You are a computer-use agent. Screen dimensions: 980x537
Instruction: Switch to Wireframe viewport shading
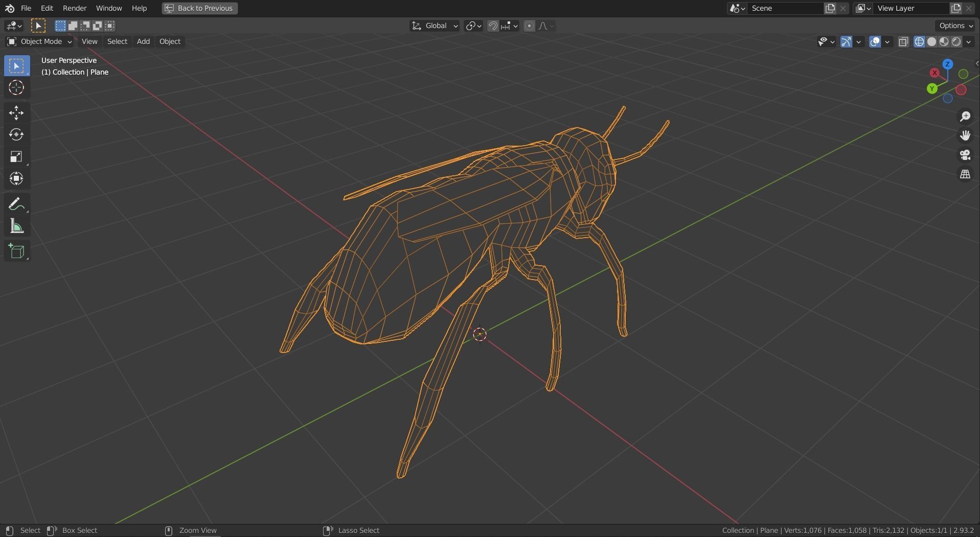coord(919,42)
